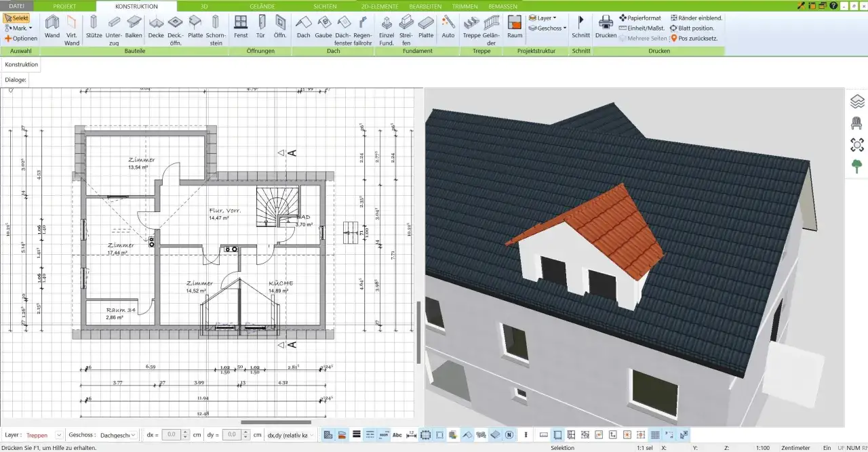
Task: Click the Optionen button
Action: pos(20,38)
